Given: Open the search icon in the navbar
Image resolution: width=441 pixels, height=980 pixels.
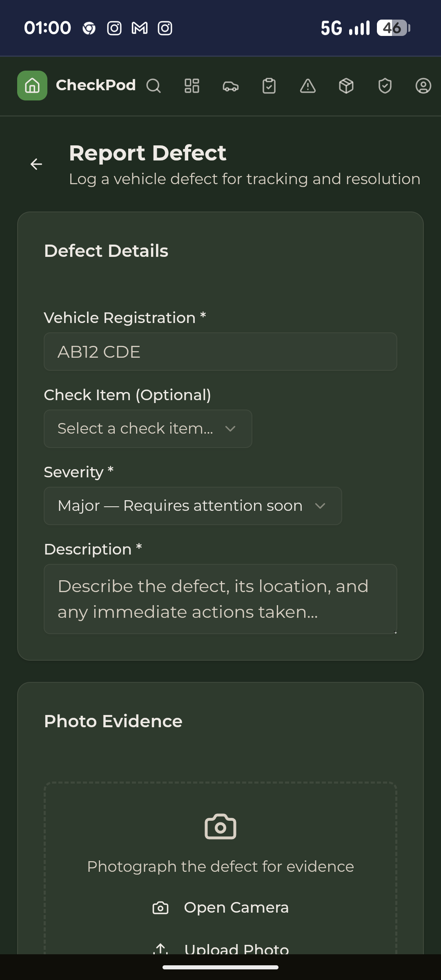Looking at the screenshot, I should click(x=154, y=86).
